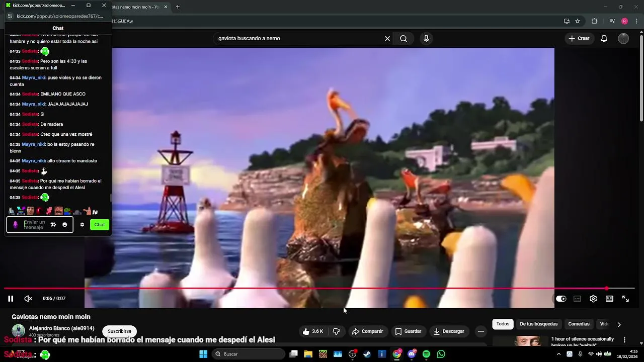Open emoji picker in Kick chat

(64, 225)
